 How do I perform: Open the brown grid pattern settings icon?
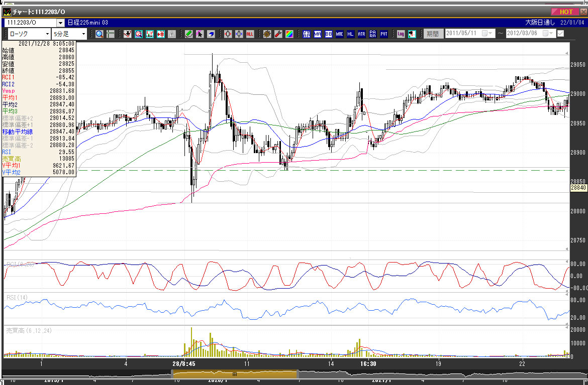click(x=267, y=34)
